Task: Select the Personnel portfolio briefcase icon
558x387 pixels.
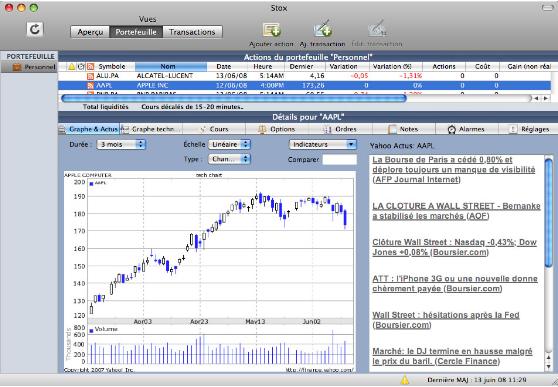Action: point(17,67)
